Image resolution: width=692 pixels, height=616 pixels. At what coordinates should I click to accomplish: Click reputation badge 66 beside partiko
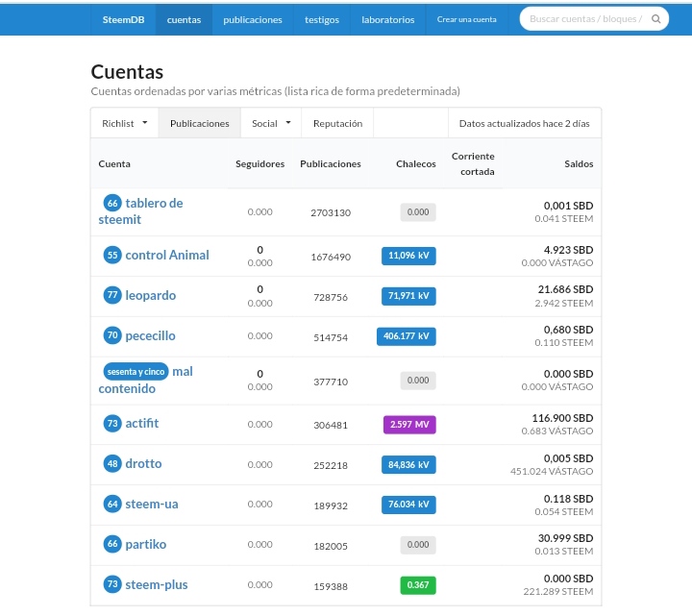click(112, 544)
